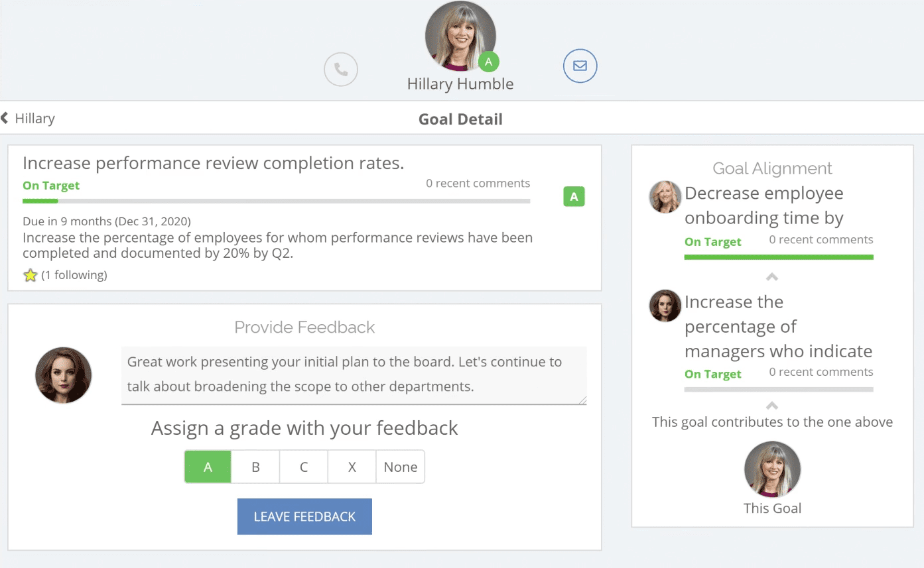The image size is (924, 568).
Task: Click the phone call icon
Action: coord(341,69)
